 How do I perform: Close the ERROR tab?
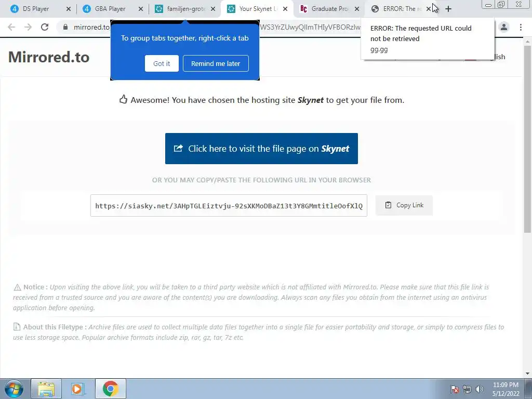pyautogui.click(x=429, y=9)
